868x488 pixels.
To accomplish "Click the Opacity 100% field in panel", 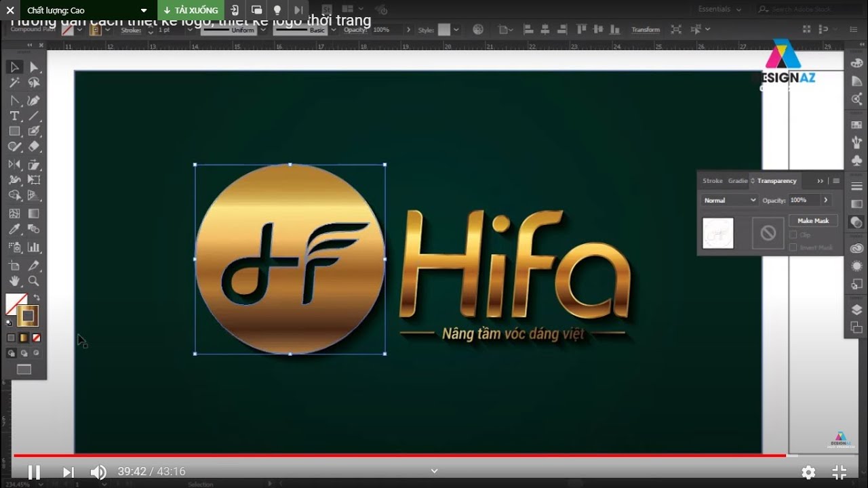I will pyautogui.click(x=804, y=200).
